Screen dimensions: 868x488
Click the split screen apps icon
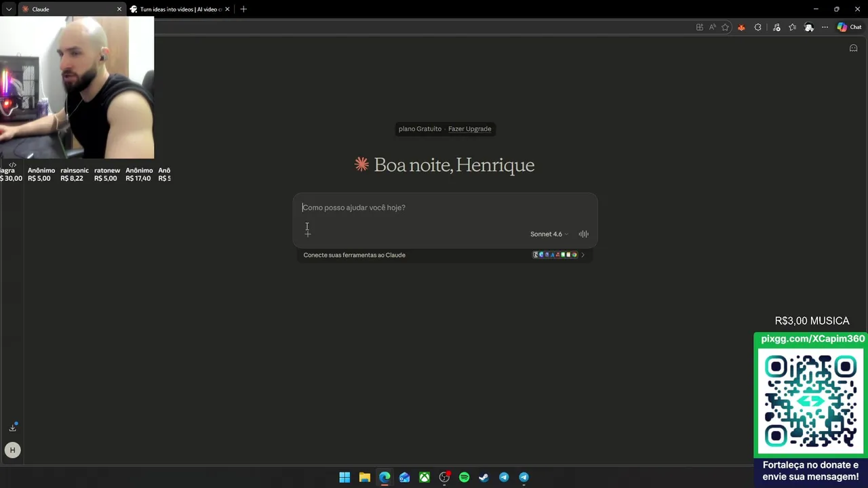click(700, 27)
